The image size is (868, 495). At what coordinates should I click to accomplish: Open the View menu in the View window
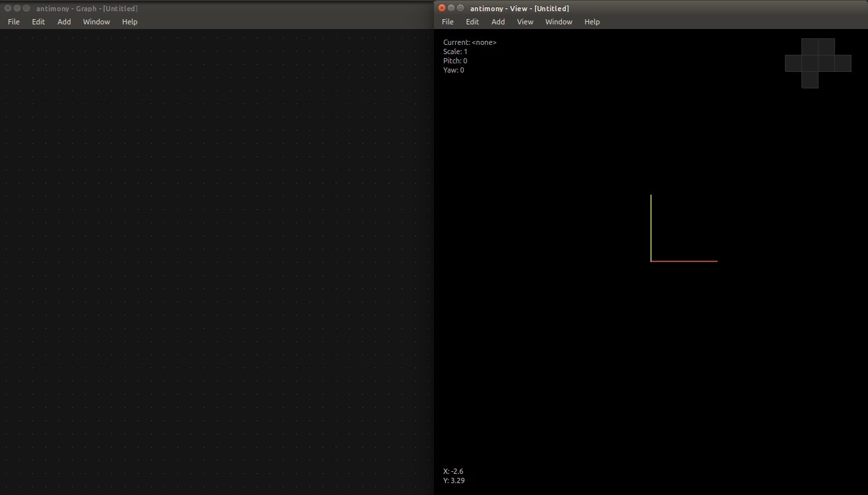[525, 22]
